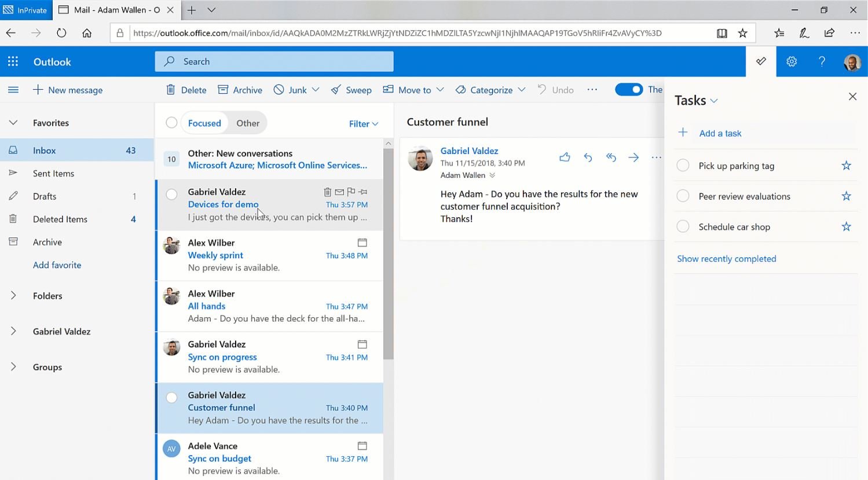
Task: Click the Like thumbs-up icon on the email
Action: [565, 157]
